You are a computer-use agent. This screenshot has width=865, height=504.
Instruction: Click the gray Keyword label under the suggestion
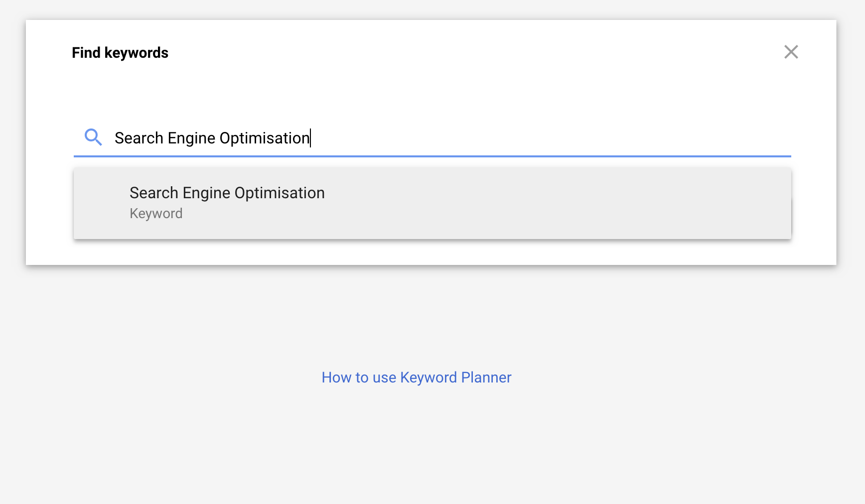coord(156,214)
